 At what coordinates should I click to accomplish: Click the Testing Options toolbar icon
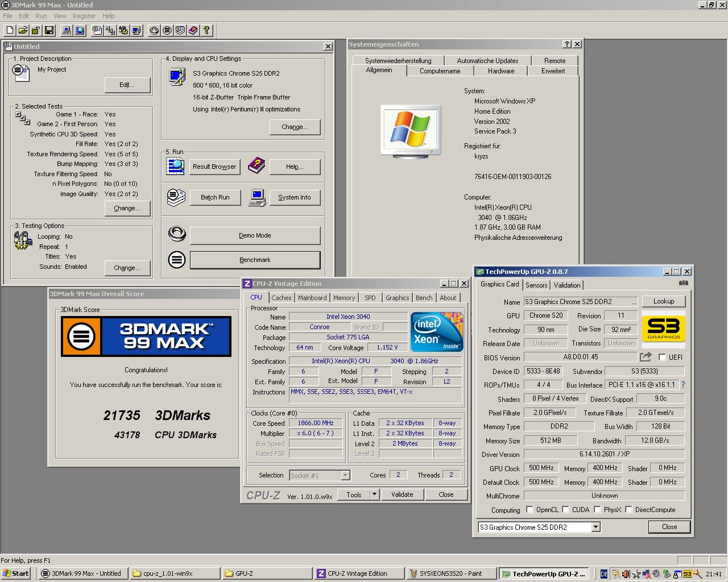(124, 30)
